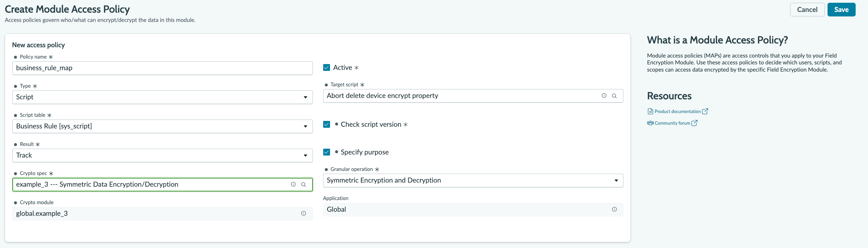Expand the Script table dropdown

(163, 126)
